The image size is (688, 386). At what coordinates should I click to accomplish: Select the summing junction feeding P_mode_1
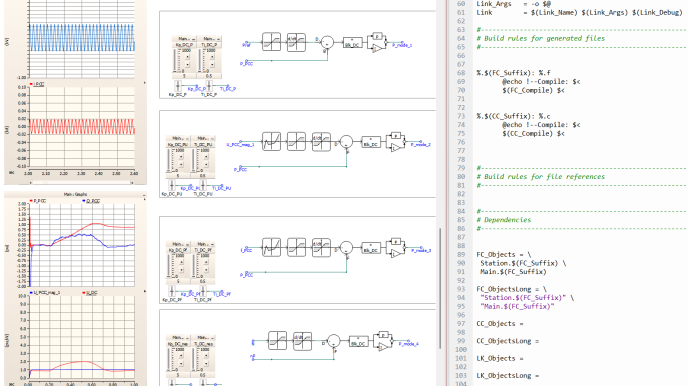point(327,42)
